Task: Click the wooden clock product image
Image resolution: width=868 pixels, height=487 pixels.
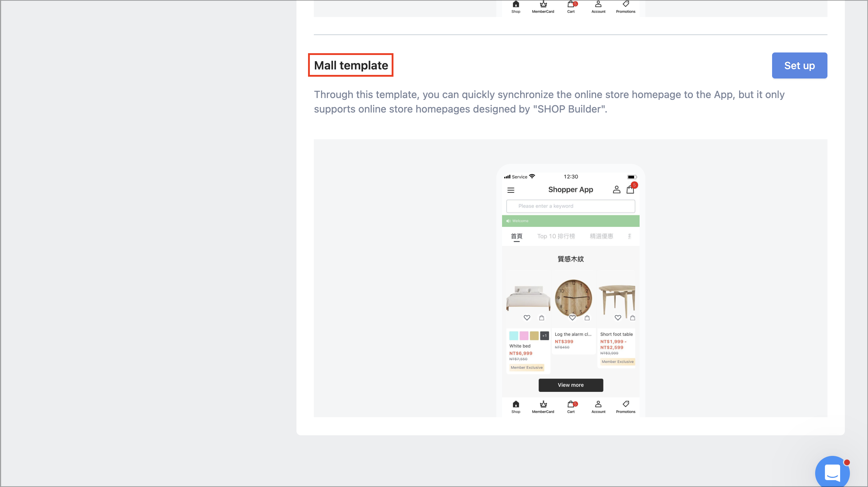Action: 573,297
